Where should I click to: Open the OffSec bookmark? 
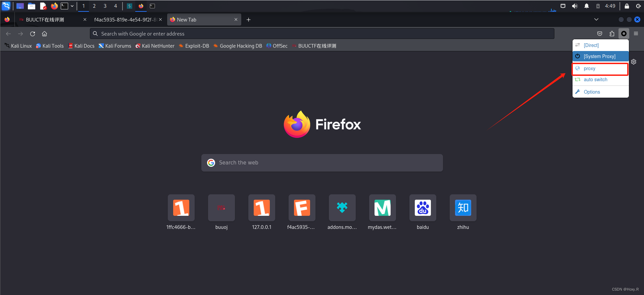pos(277,46)
